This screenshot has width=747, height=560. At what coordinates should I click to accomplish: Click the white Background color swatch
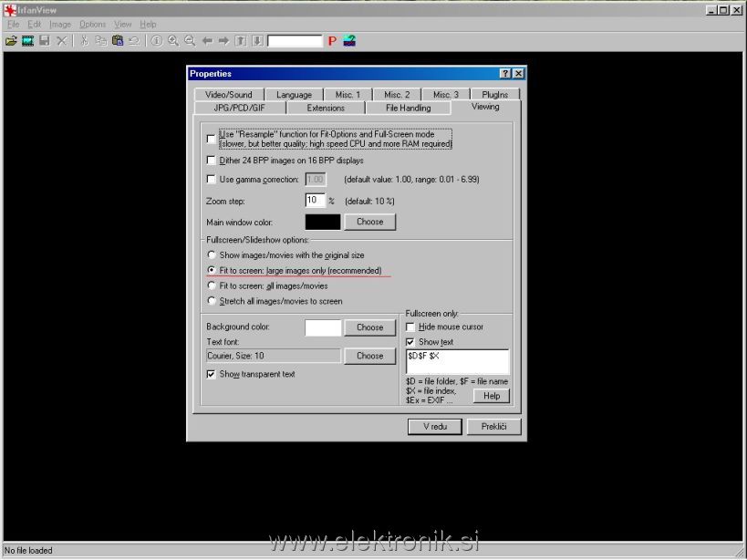tap(323, 327)
